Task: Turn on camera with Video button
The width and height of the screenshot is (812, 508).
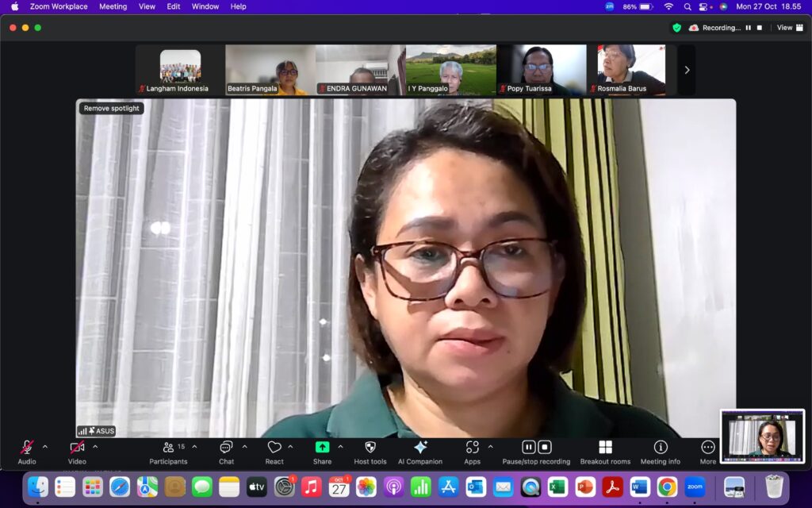Action: [x=77, y=448]
